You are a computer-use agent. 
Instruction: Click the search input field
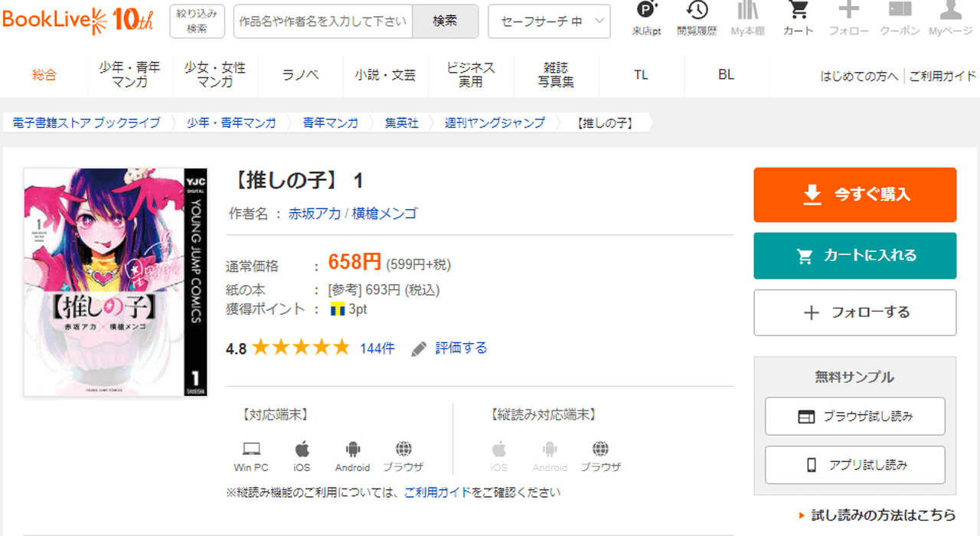point(322,21)
